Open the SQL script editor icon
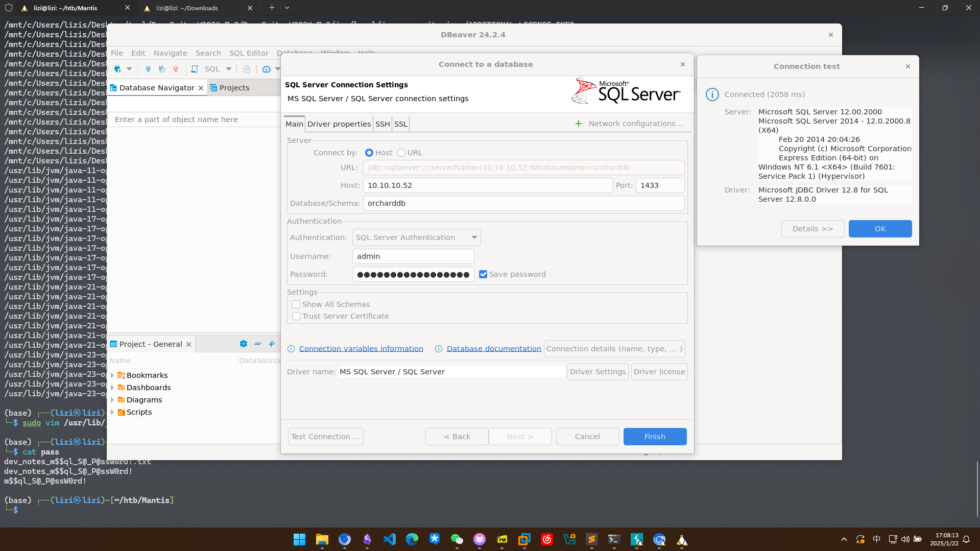Viewport: 980px width, 551px height. 195,69
